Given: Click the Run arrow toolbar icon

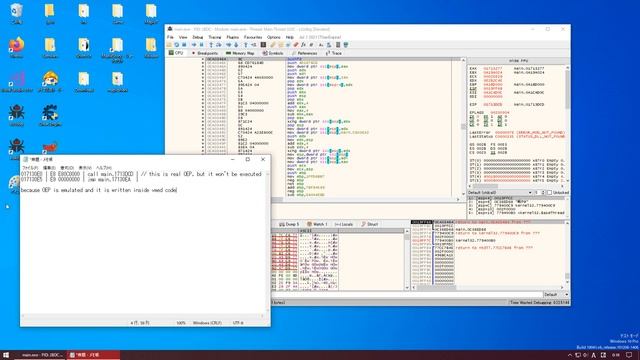Looking at the screenshot, I should coord(194,45).
